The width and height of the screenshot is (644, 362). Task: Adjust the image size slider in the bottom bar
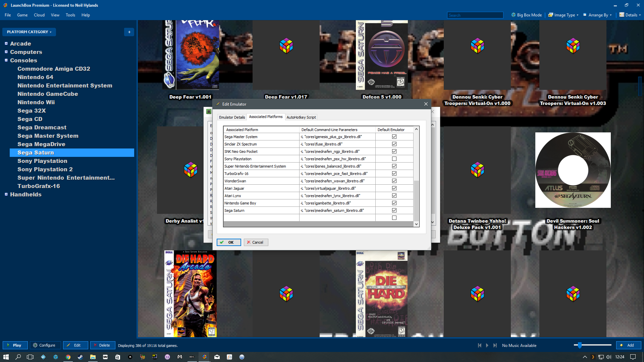(x=580, y=345)
